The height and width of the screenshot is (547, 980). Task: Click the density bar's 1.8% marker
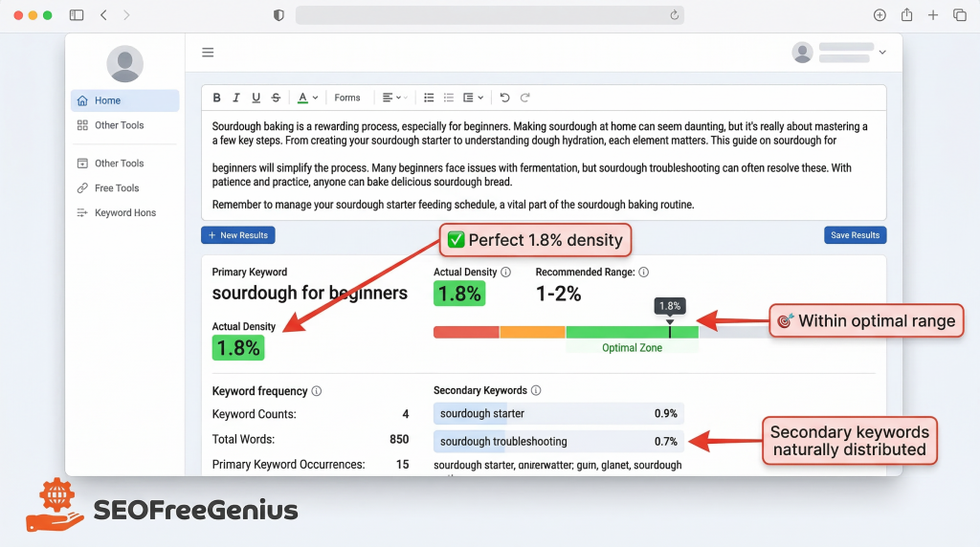coord(669,306)
